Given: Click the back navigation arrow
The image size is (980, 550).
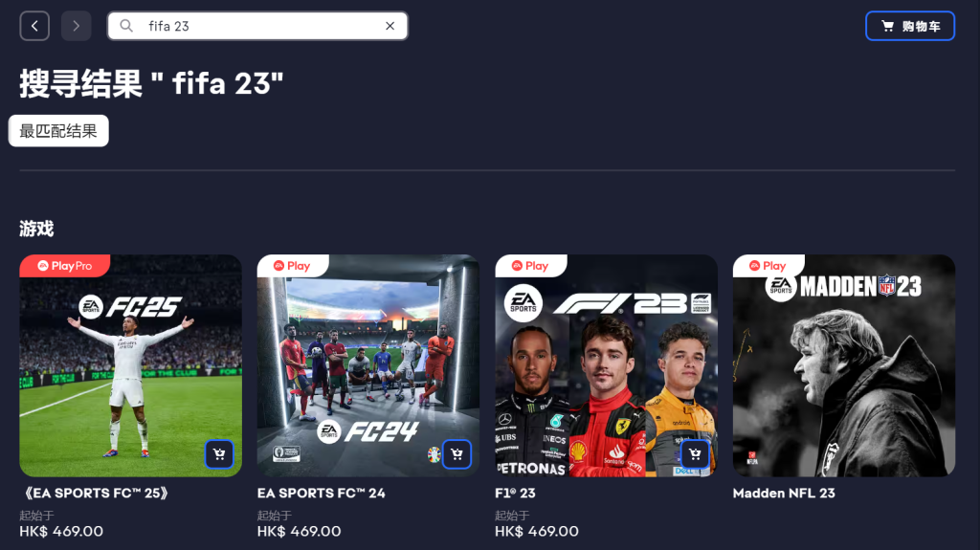Looking at the screenshot, I should [x=34, y=26].
